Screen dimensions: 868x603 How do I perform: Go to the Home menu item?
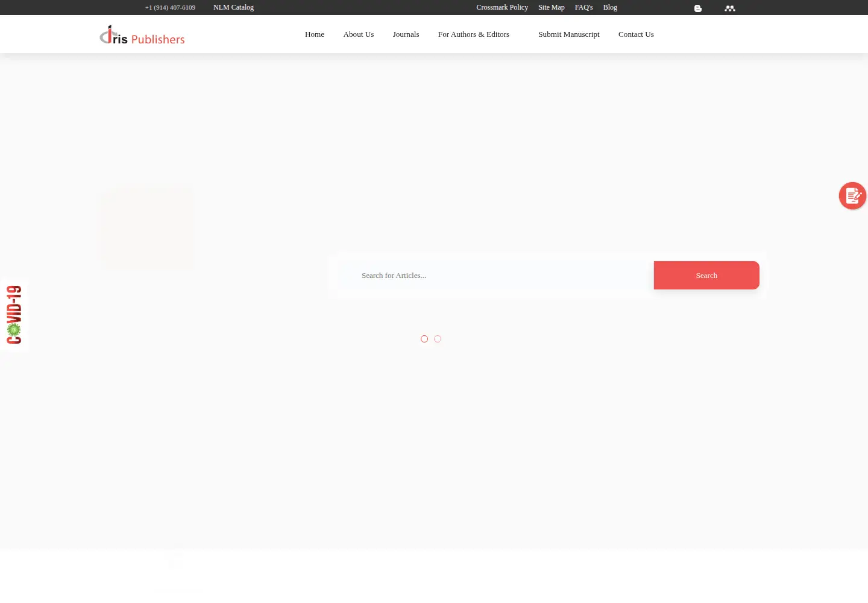coord(315,34)
